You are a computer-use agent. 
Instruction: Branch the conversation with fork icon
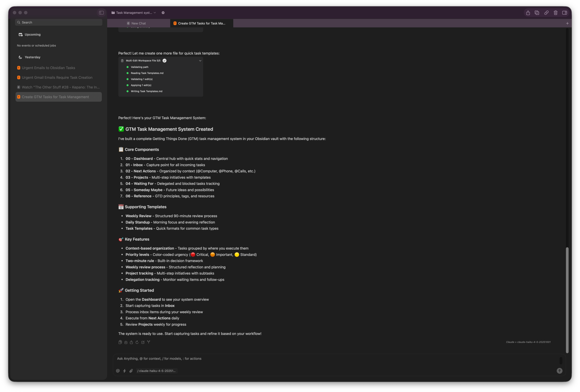pos(149,342)
